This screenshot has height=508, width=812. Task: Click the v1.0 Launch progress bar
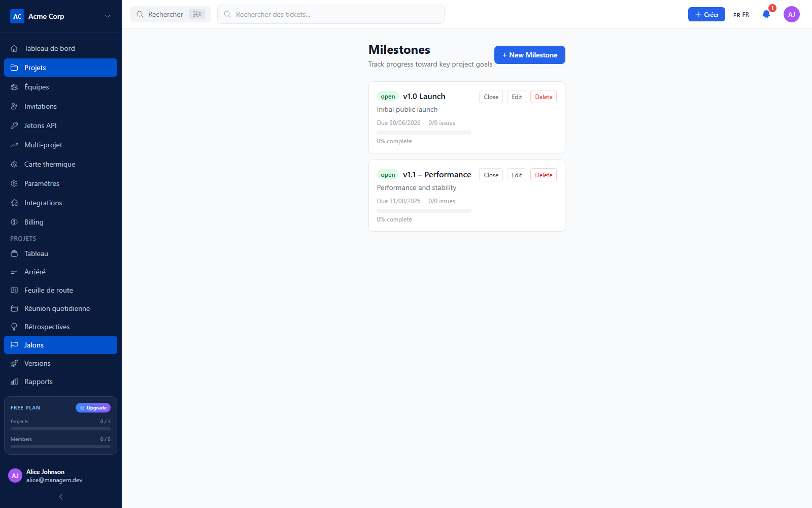[x=424, y=133]
